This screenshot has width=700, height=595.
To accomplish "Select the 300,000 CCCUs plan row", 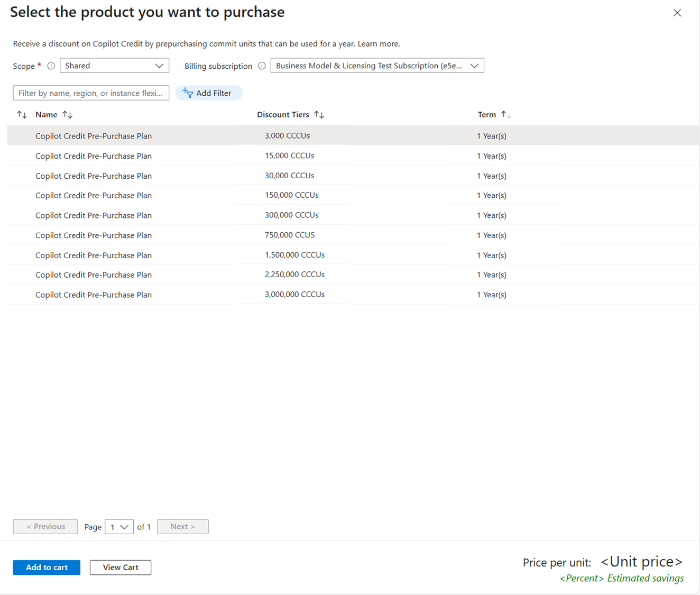I will 353,215.
